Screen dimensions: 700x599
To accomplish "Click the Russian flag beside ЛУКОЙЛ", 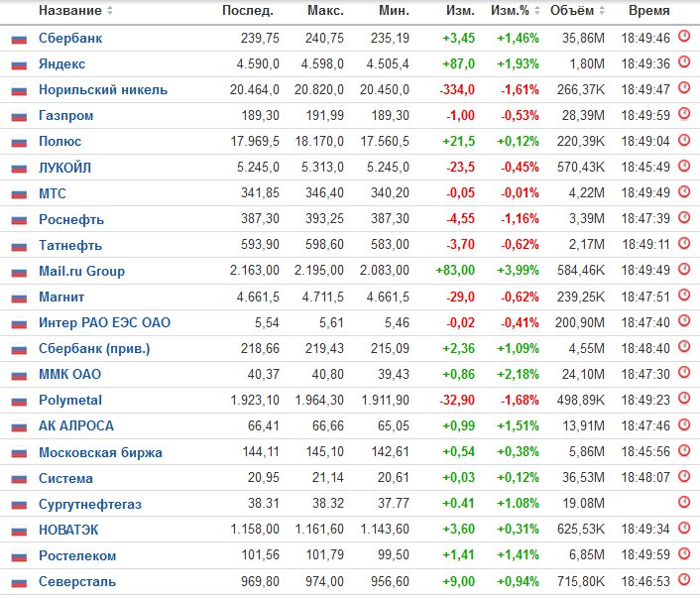I will tap(19, 169).
